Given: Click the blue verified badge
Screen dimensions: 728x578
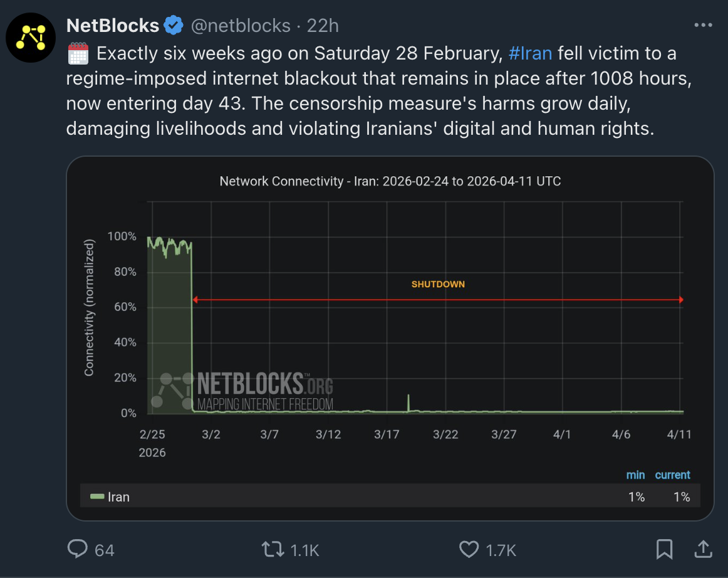Looking at the screenshot, I should tap(174, 25).
